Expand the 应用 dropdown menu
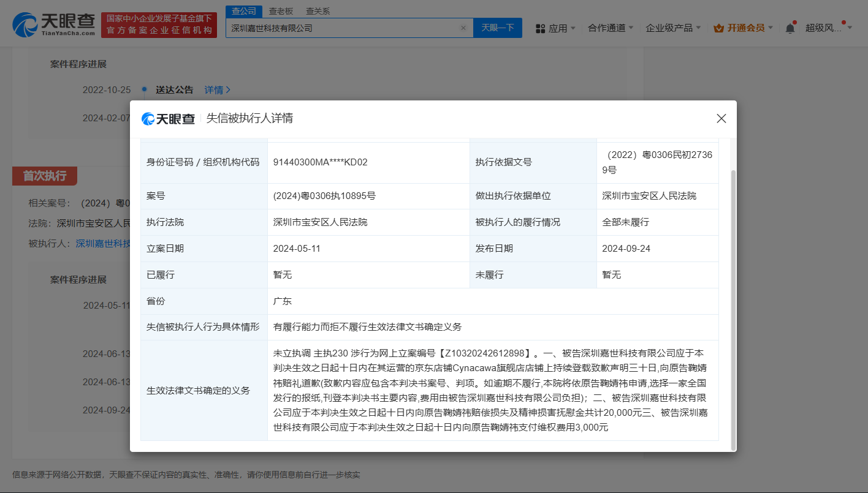 (x=562, y=28)
